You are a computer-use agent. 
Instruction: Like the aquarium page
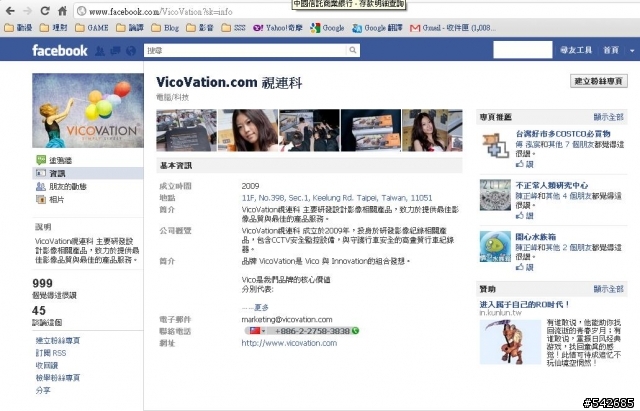(x=525, y=267)
